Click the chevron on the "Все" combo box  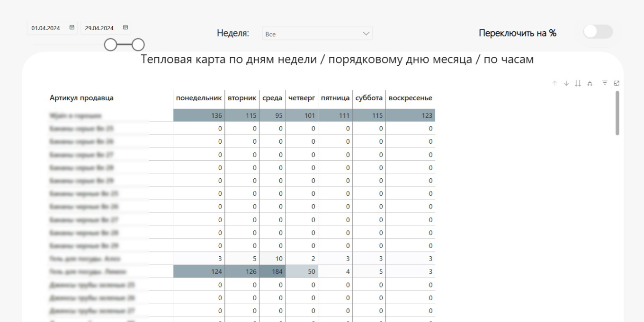(x=366, y=33)
